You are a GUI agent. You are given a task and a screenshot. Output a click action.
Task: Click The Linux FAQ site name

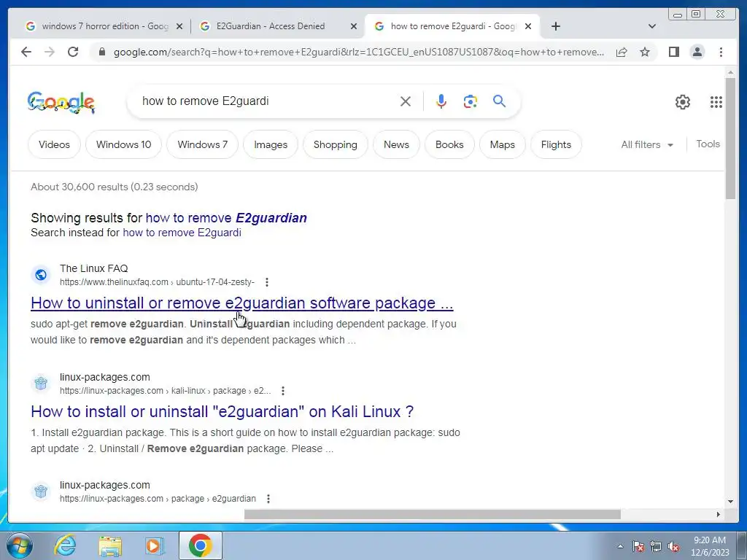pyautogui.click(x=94, y=268)
